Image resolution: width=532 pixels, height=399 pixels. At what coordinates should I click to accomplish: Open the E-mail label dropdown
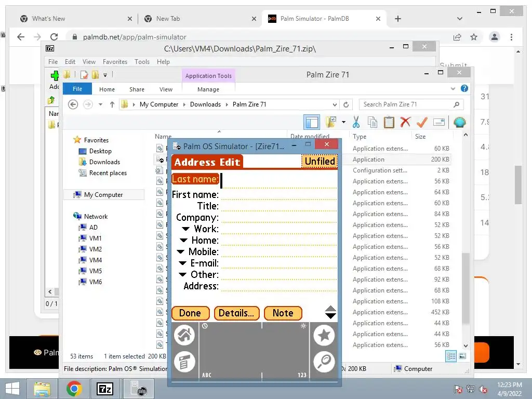[182, 263]
